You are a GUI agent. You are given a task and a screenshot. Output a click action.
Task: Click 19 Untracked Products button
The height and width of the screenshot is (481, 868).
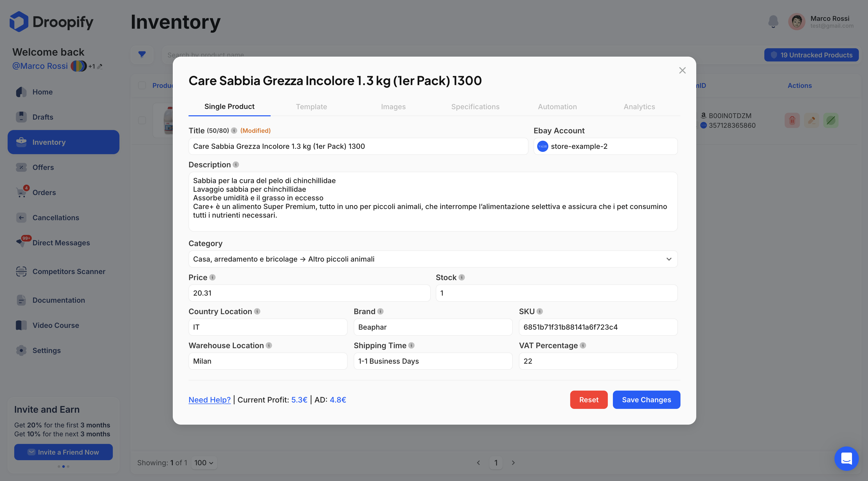click(x=811, y=55)
